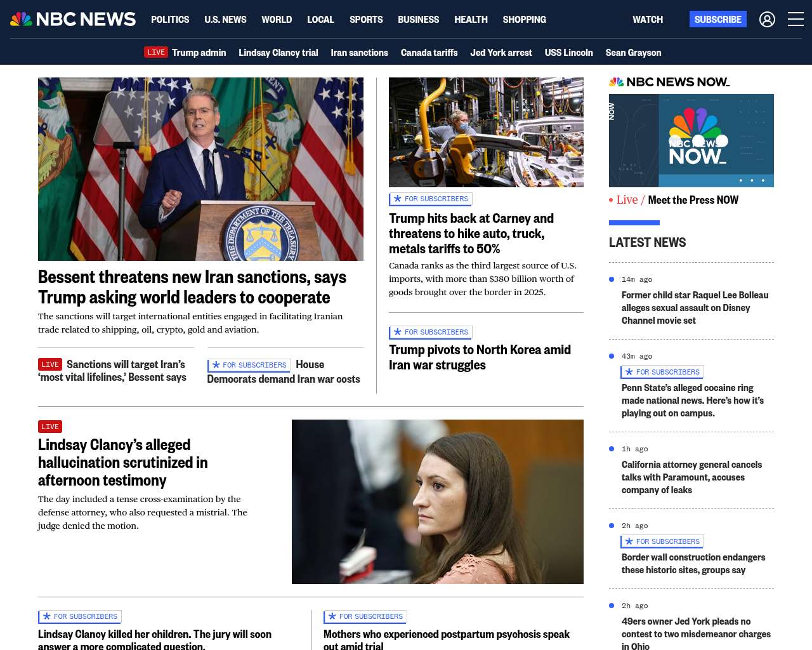This screenshot has height=650, width=812.
Task: Read Penn State's alleged cocaine ring story
Action: pyautogui.click(x=693, y=401)
